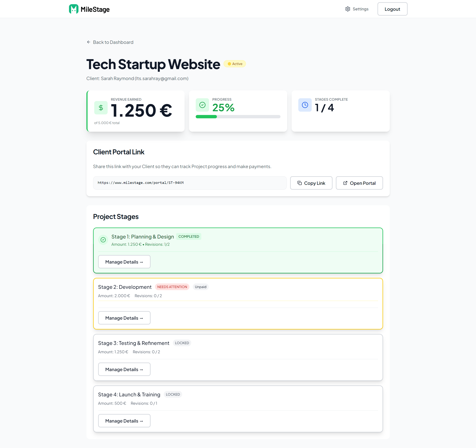476x448 pixels.
Task: Select the portal URL text field
Action: click(x=190, y=183)
